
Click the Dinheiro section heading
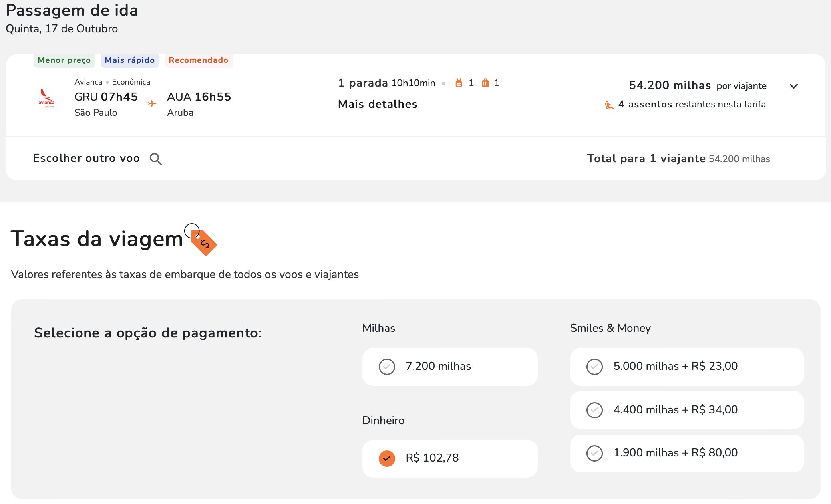pos(383,421)
